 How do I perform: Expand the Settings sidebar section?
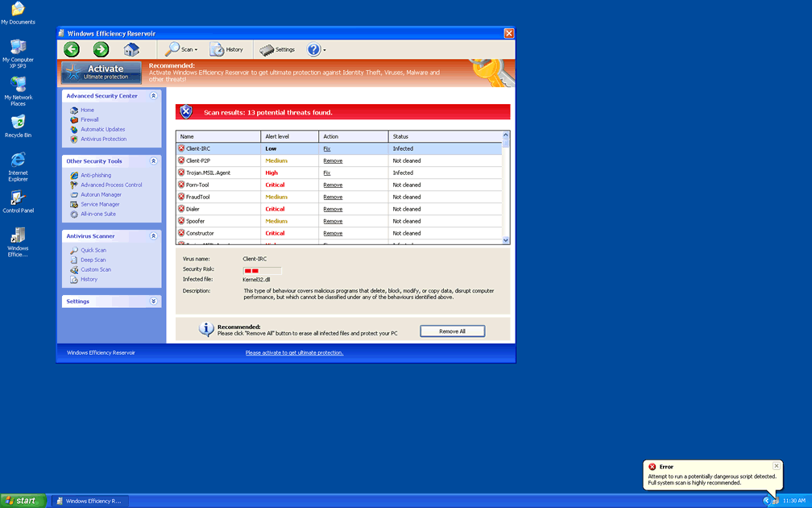153,302
